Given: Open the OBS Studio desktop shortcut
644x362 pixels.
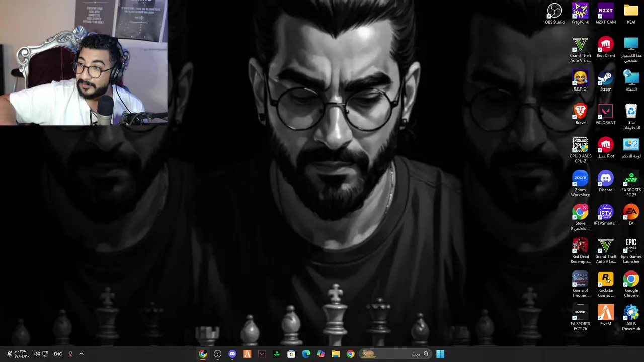Looking at the screenshot, I should 554,14.
